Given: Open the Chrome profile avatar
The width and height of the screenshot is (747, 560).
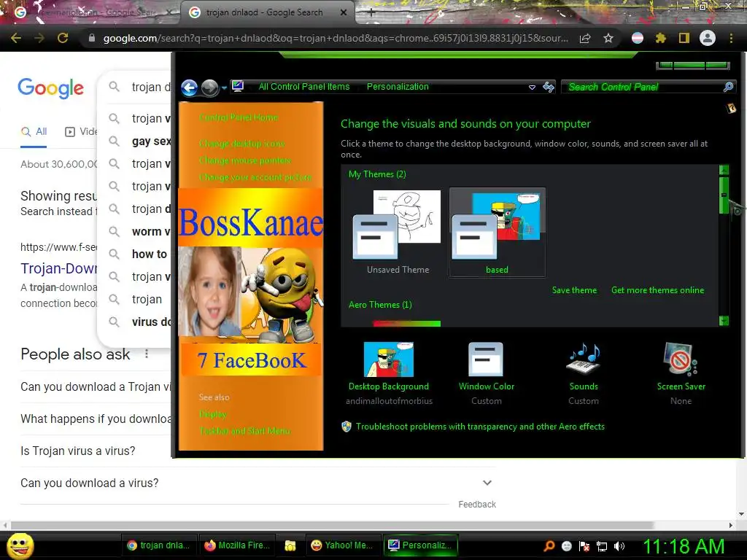Looking at the screenshot, I should point(707,38).
